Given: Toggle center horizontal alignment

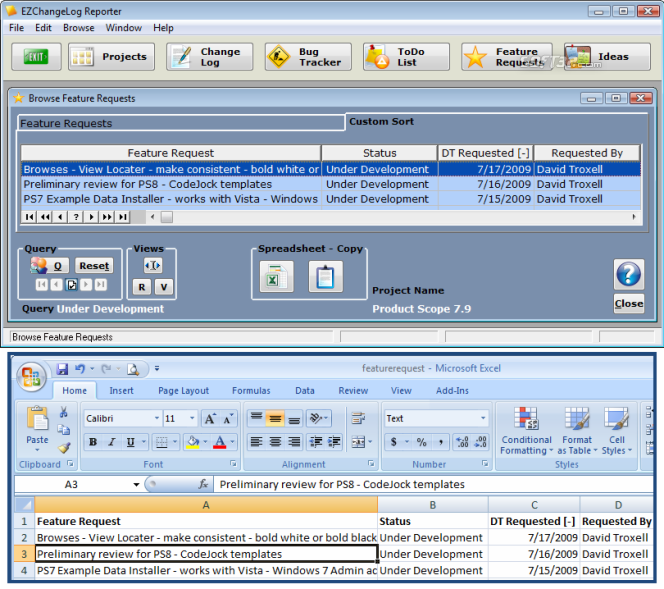Looking at the screenshot, I should pyautogui.click(x=275, y=442).
